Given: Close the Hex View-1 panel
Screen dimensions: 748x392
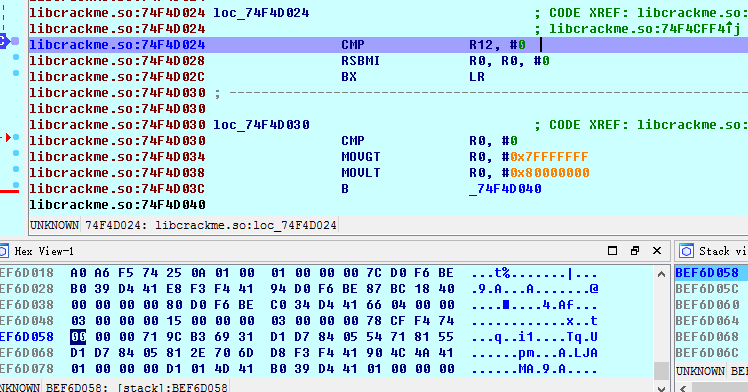Looking at the screenshot, I should (657, 251).
